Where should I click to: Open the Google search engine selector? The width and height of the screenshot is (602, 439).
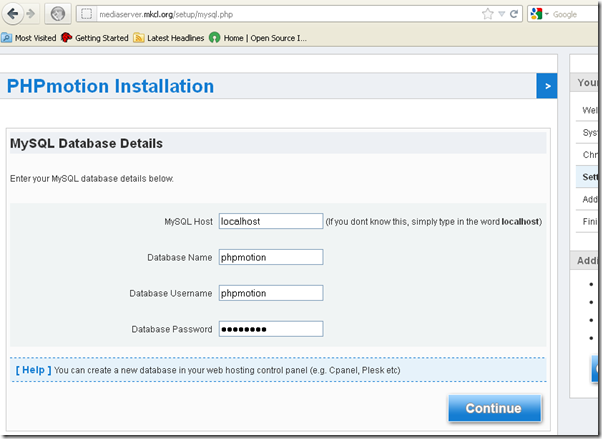[x=539, y=14]
